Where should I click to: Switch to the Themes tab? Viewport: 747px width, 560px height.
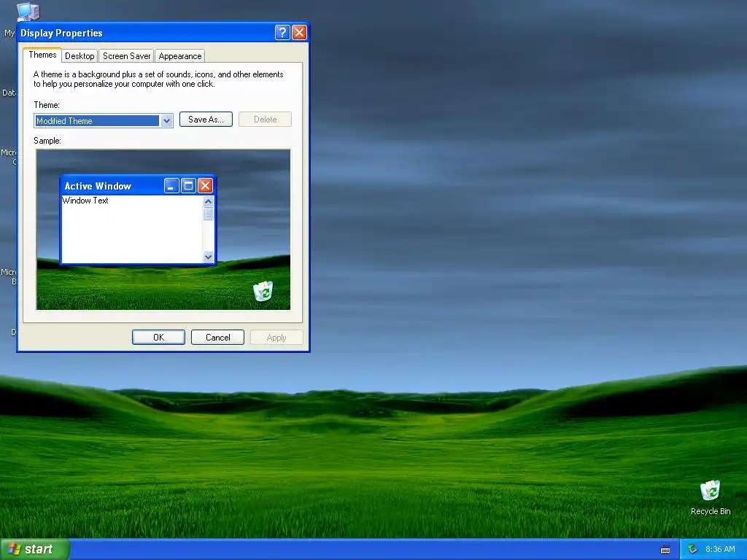[42, 55]
